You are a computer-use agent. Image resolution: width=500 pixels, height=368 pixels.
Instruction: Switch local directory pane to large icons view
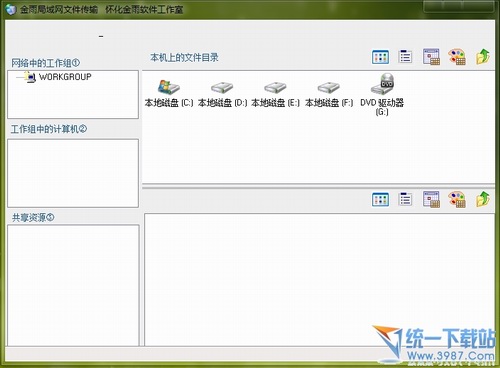coord(380,57)
